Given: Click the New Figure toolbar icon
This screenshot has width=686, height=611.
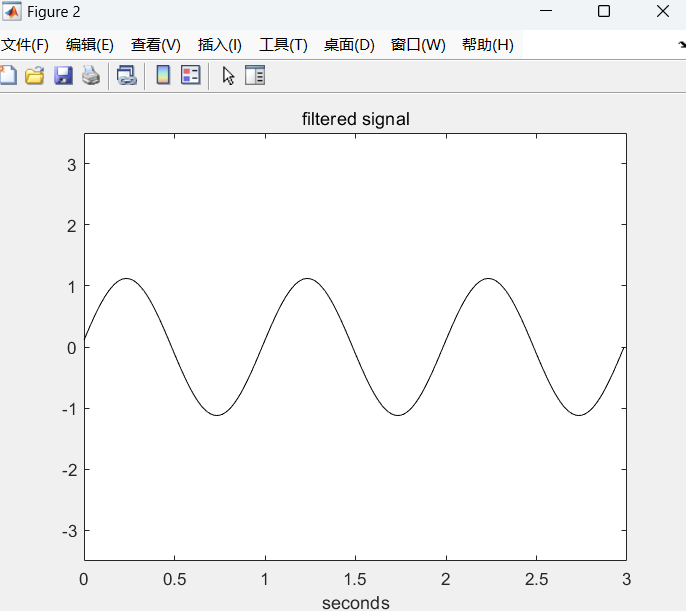Looking at the screenshot, I should 8,75.
